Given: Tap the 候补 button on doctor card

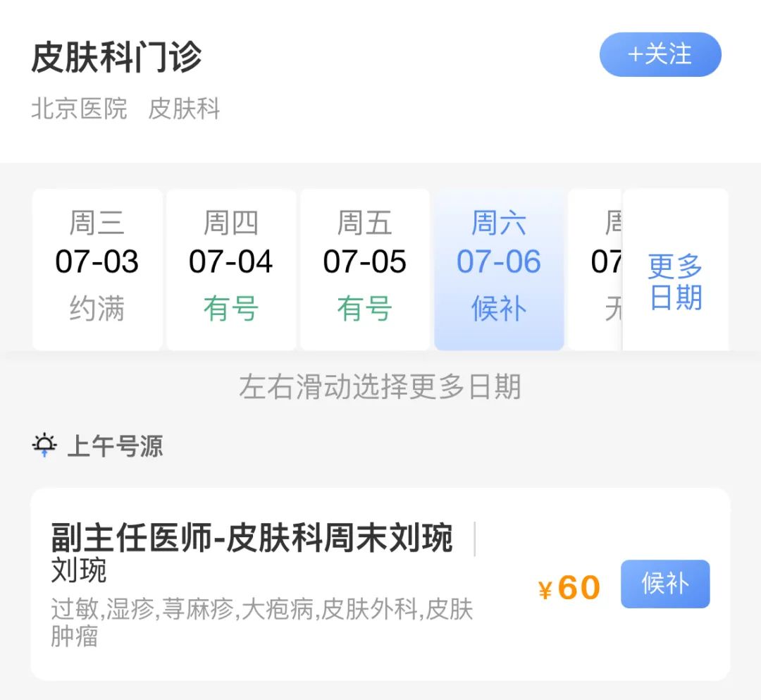Looking at the screenshot, I should [664, 584].
